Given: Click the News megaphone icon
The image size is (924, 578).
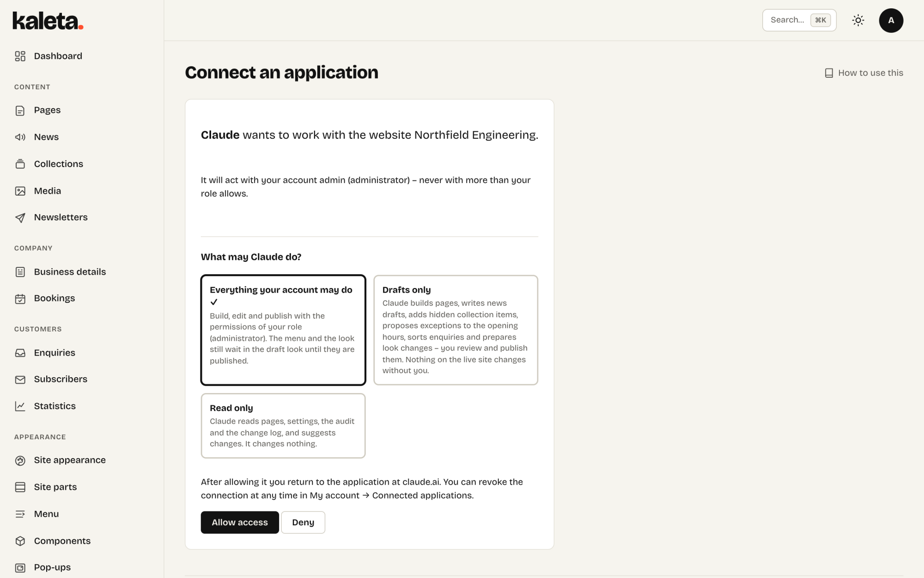Looking at the screenshot, I should coord(20,137).
